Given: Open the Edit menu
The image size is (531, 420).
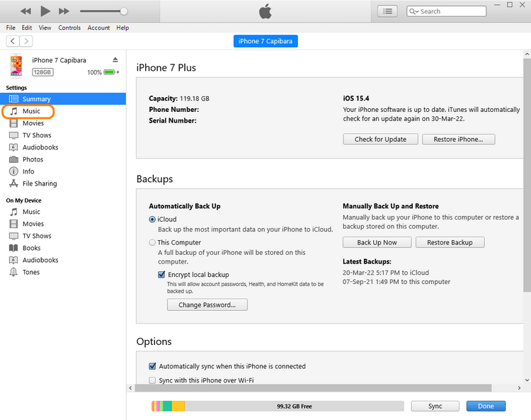Looking at the screenshot, I should 27,28.
